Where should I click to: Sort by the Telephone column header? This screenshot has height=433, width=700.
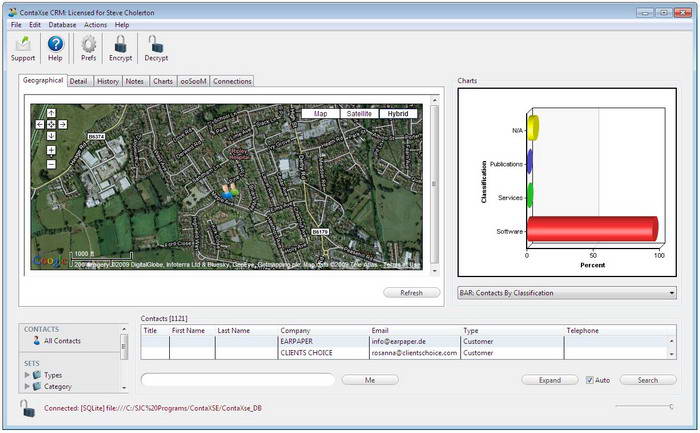pos(620,331)
